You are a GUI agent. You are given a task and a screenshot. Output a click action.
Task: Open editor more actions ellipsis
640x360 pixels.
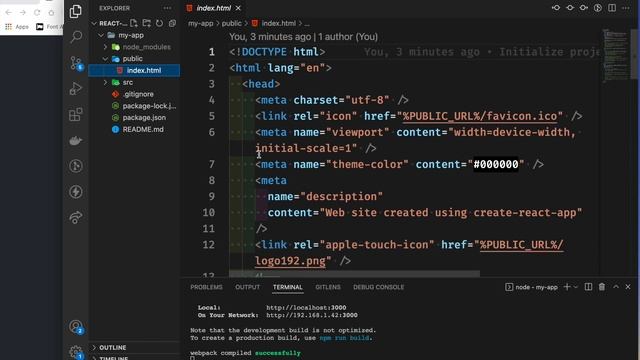[626, 8]
